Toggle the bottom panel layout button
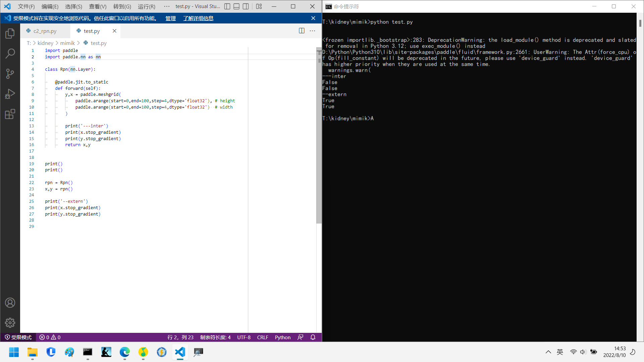Viewport: 644px width, 362px height. 236,6
